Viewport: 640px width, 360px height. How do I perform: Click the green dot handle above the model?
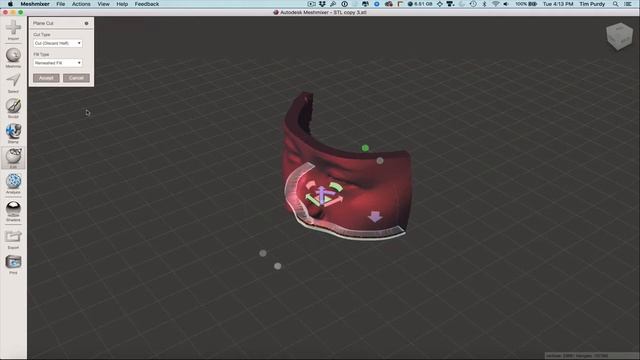[365, 148]
